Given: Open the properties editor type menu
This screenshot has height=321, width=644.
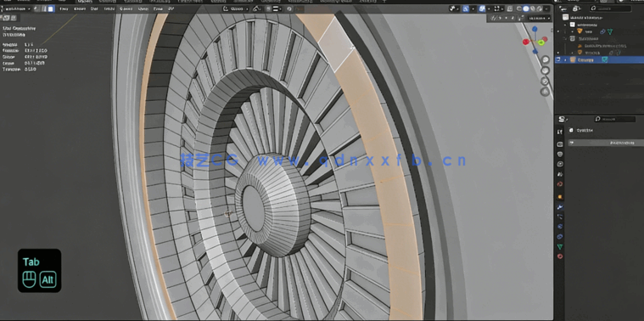Looking at the screenshot, I should click(563, 119).
